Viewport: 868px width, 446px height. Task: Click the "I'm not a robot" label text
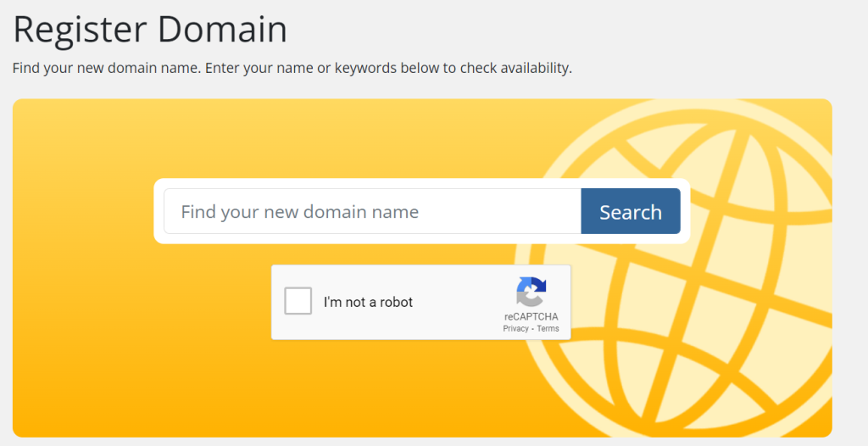coord(368,303)
